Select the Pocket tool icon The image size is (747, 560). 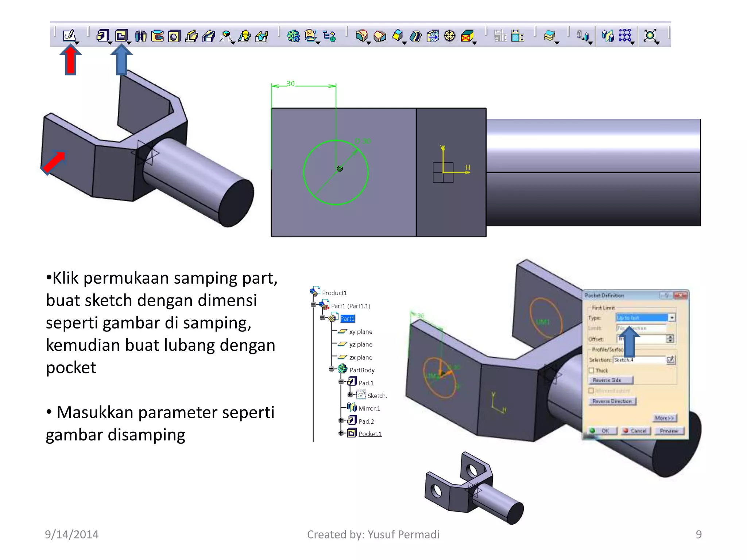click(121, 36)
